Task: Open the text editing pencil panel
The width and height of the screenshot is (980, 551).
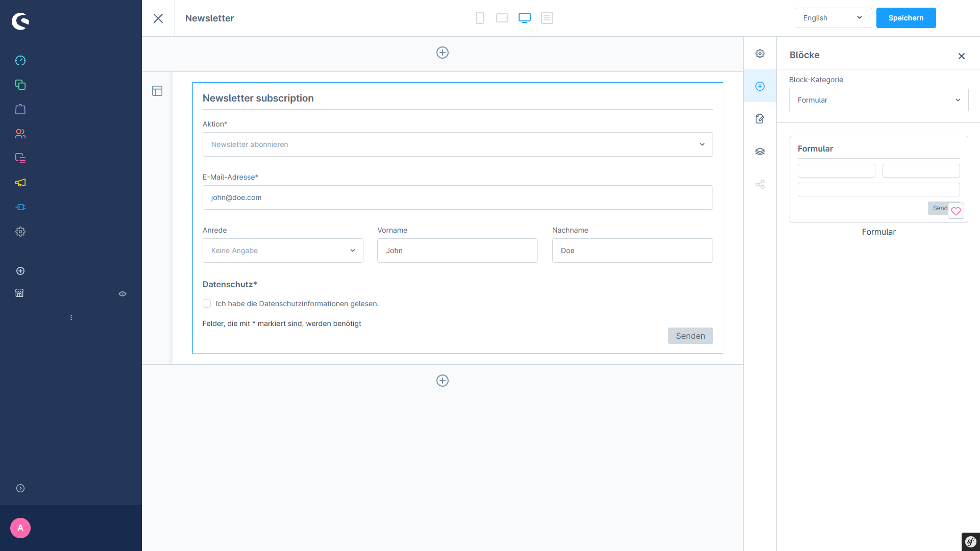Action: click(760, 119)
